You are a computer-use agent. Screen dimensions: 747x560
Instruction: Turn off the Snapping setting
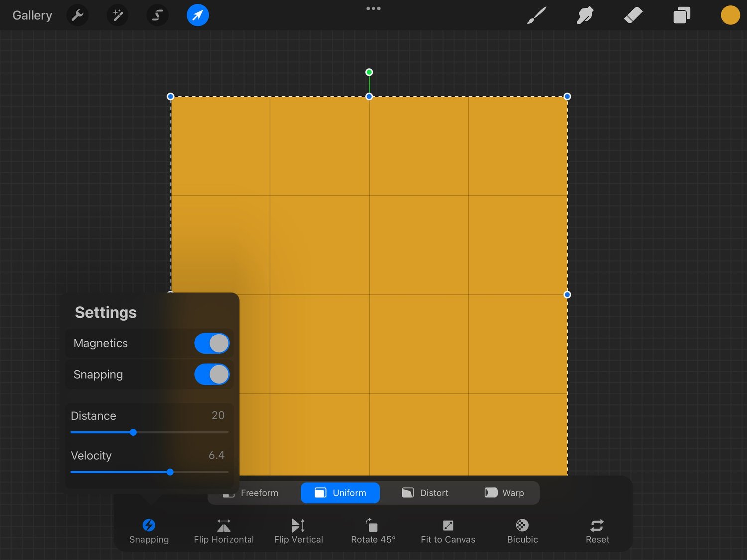(212, 374)
